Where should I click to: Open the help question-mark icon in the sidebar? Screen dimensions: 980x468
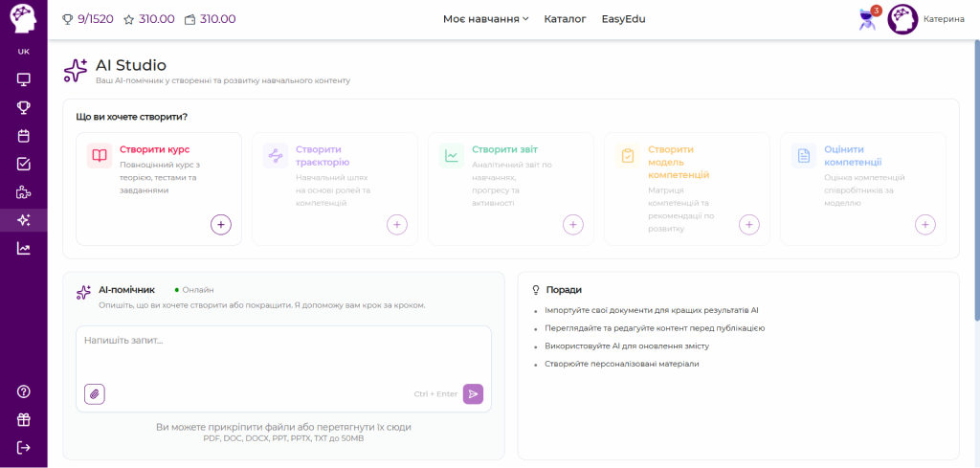click(x=23, y=391)
